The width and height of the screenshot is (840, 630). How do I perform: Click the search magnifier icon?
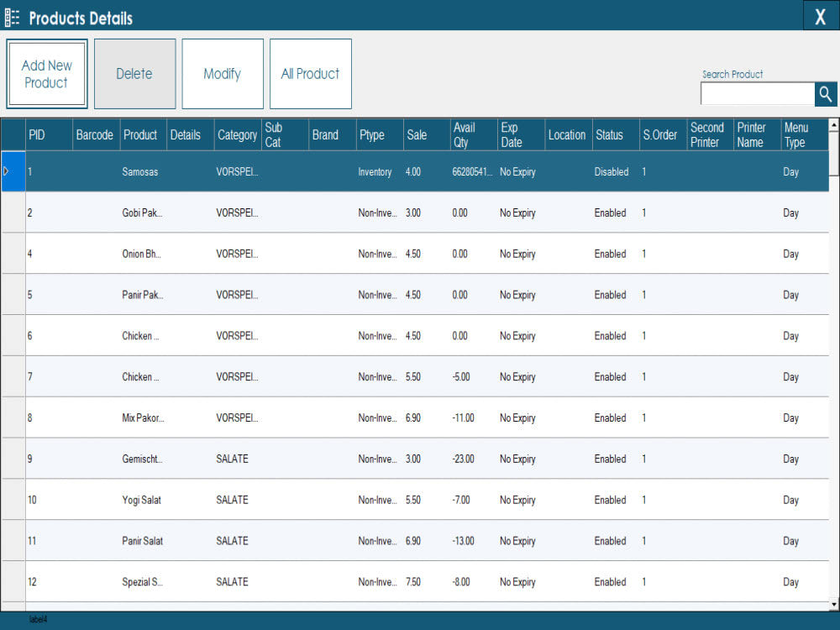pyautogui.click(x=825, y=94)
